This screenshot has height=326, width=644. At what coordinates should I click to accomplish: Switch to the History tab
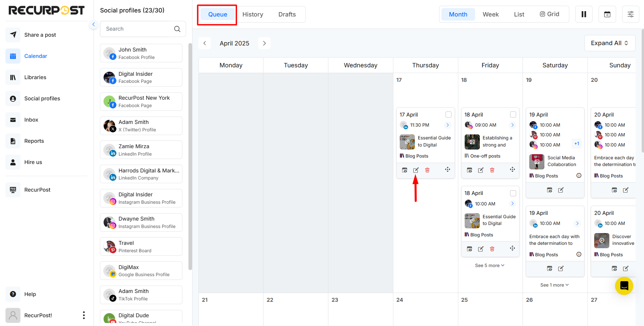tap(253, 14)
